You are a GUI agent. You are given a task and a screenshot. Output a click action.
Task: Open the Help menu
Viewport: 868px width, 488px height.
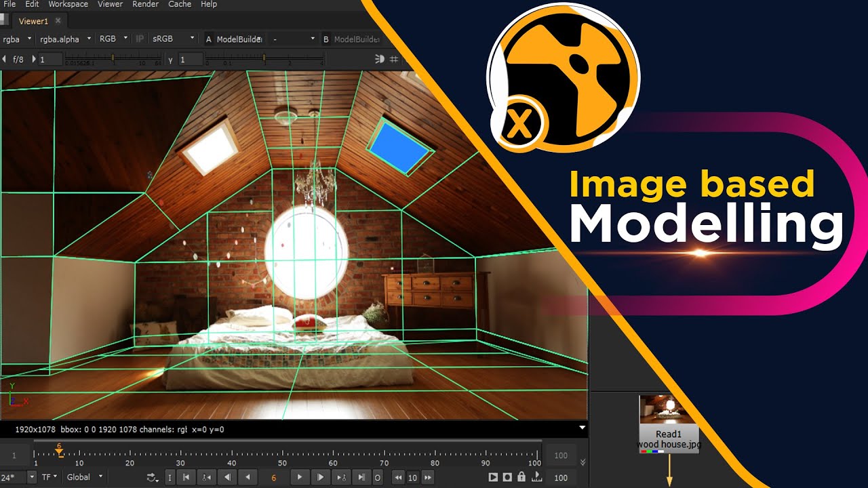(209, 4)
